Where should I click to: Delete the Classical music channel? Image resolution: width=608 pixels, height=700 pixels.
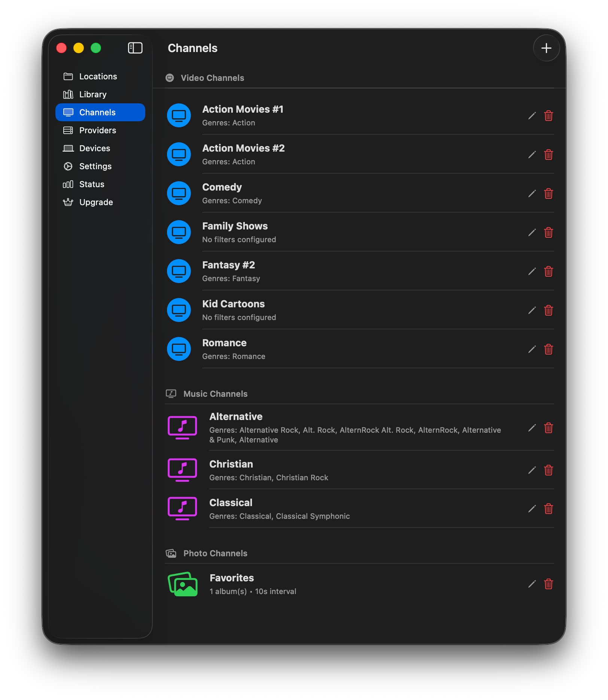pyautogui.click(x=548, y=509)
